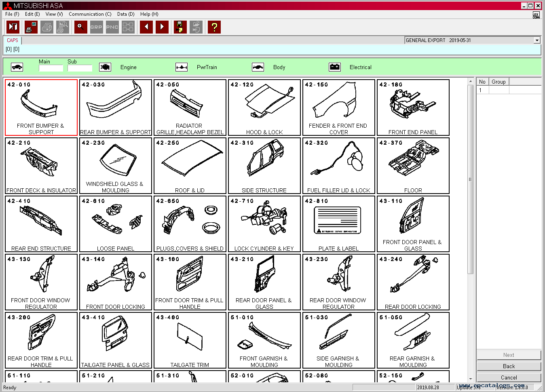The width and height of the screenshot is (545, 392).
Task: Click the greyed printer toolbar icon
Action: point(47,27)
